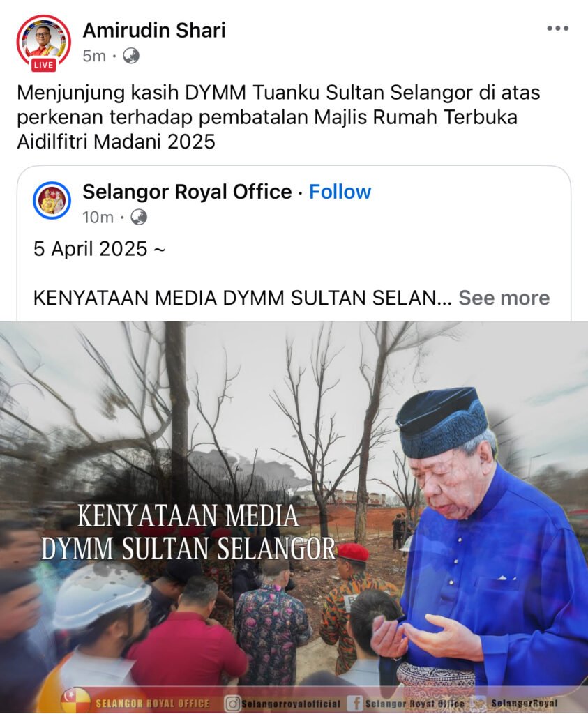588x714 pixels.
Task: Click the globe icon beside 10m
Action: pyautogui.click(x=139, y=218)
